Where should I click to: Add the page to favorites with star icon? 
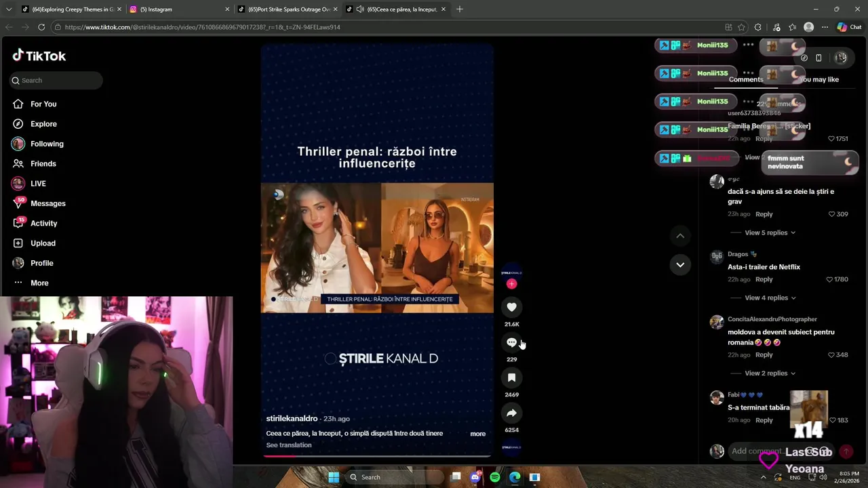click(x=741, y=27)
